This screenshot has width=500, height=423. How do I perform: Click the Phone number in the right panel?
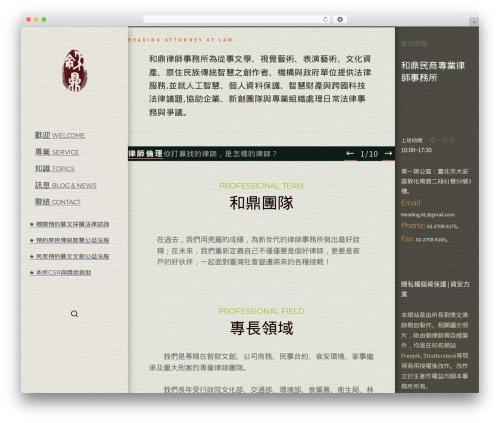(x=443, y=226)
